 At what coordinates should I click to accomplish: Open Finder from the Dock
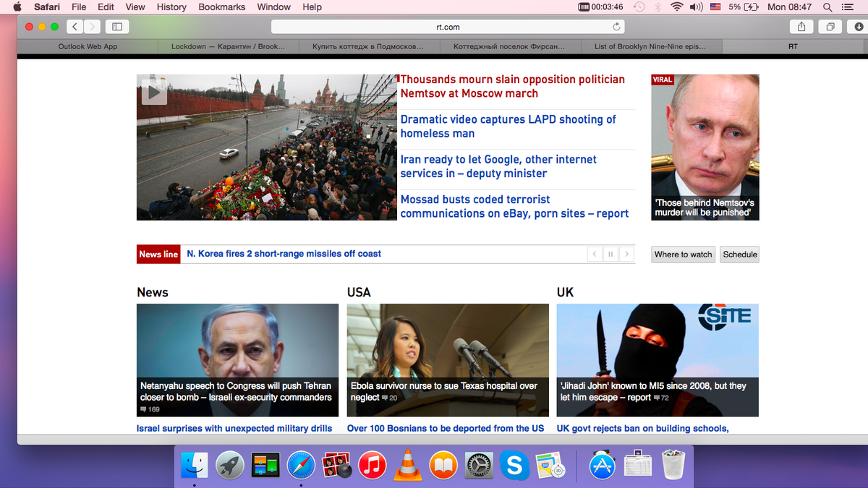tap(194, 466)
